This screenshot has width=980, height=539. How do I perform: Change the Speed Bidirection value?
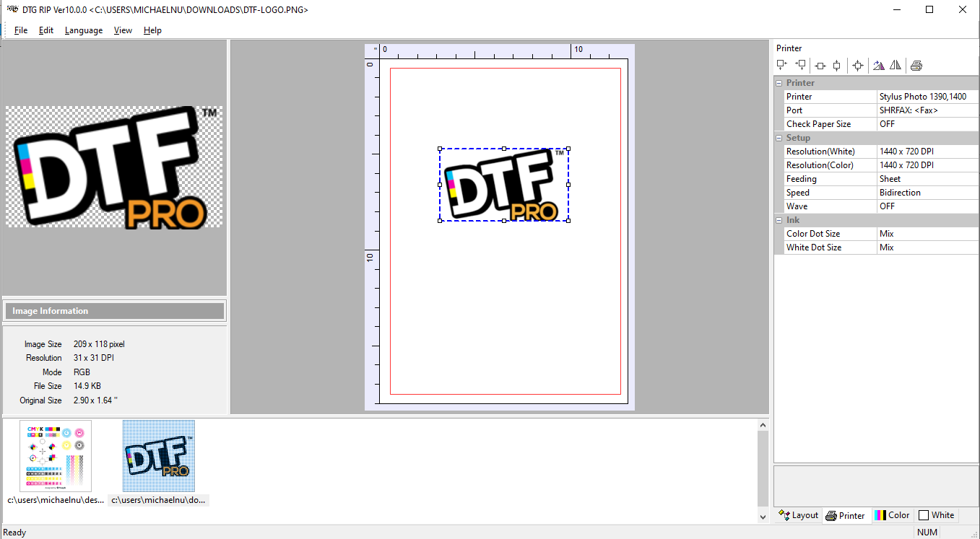tap(927, 193)
